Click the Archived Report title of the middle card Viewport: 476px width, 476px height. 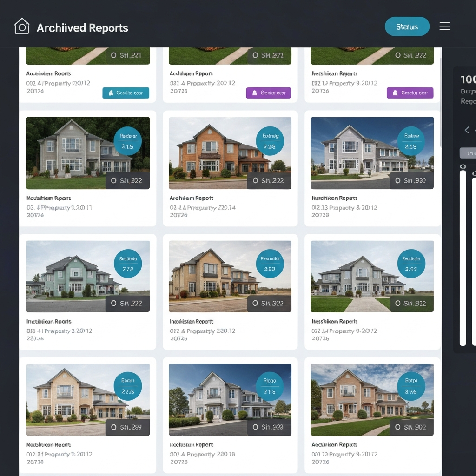pyautogui.click(x=191, y=198)
